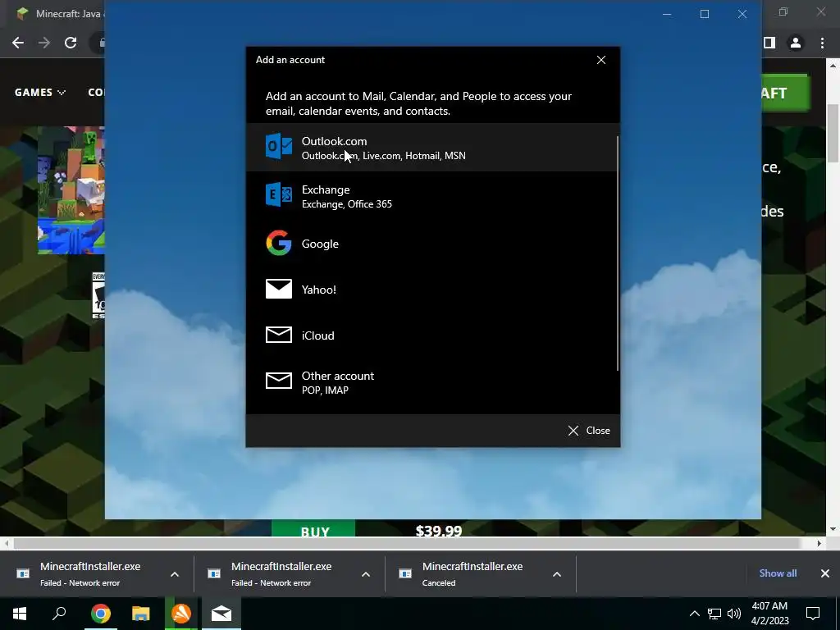Click the "Exchange, Office 365" subtitle text
Viewport: 840px width, 630px height.
point(347,204)
